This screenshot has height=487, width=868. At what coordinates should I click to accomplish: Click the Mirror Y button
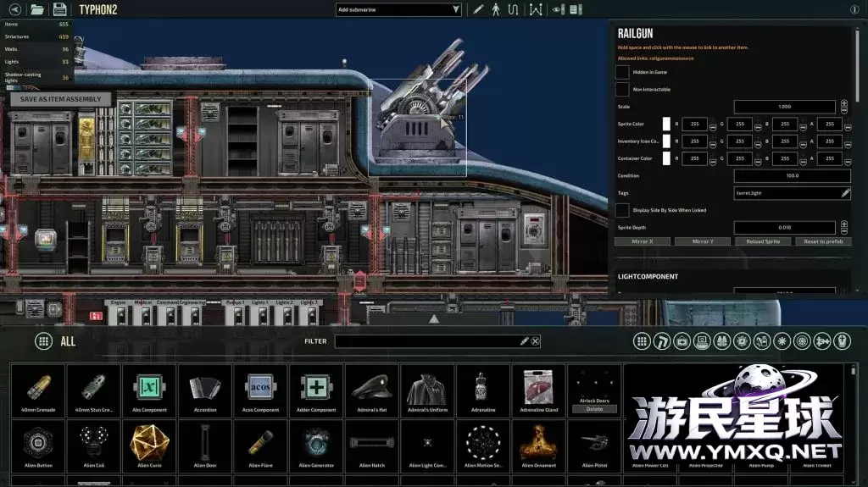click(x=703, y=241)
